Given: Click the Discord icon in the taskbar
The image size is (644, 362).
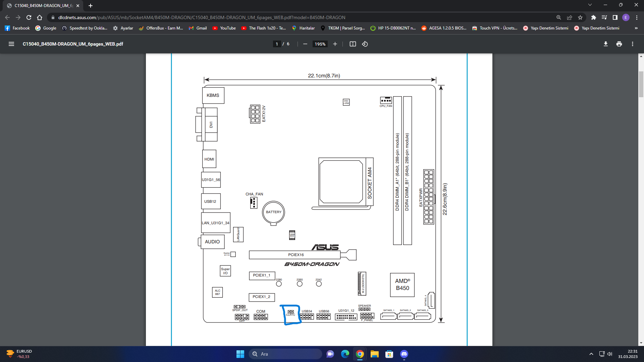Looking at the screenshot, I should pos(404,354).
